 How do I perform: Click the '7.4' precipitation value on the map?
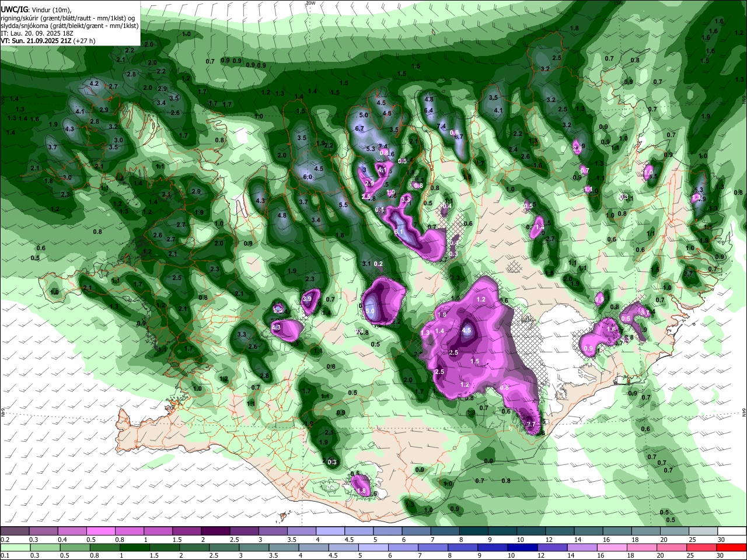coord(442,126)
